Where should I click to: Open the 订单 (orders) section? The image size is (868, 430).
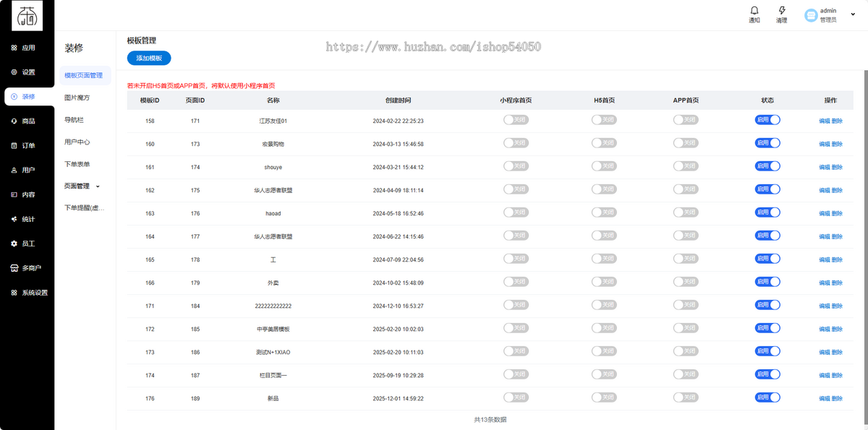tap(27, 145)
